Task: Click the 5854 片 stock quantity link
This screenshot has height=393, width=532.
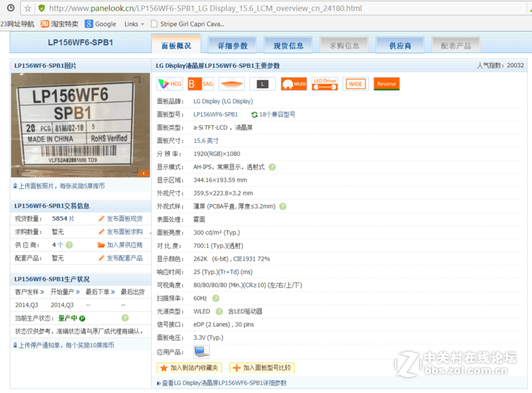Action: click(x=63, y=219)
